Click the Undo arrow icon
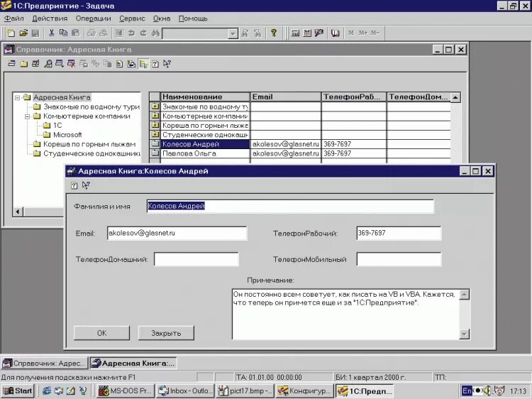Viewport: 532px width, 399px height. 131,33
